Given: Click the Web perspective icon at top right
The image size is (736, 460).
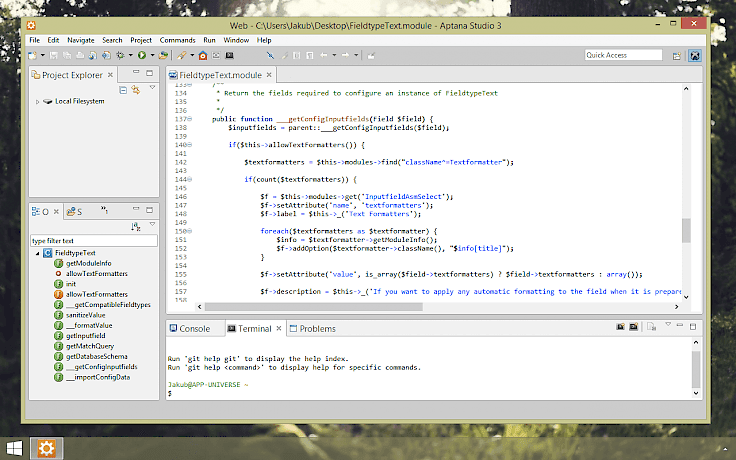Looking at the screenshot, I should click(696, 55).
